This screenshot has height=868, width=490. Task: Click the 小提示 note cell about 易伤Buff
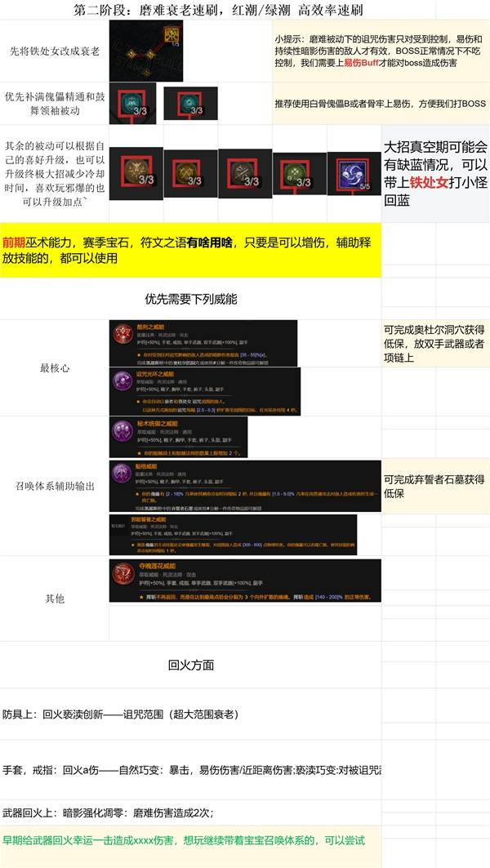pos(381,51)
